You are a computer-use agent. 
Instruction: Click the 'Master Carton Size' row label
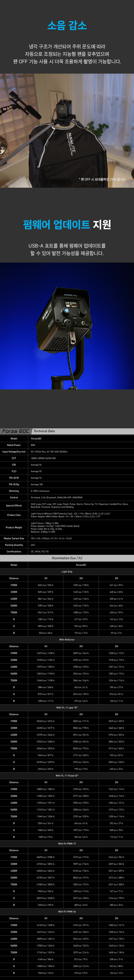[14, 538]
